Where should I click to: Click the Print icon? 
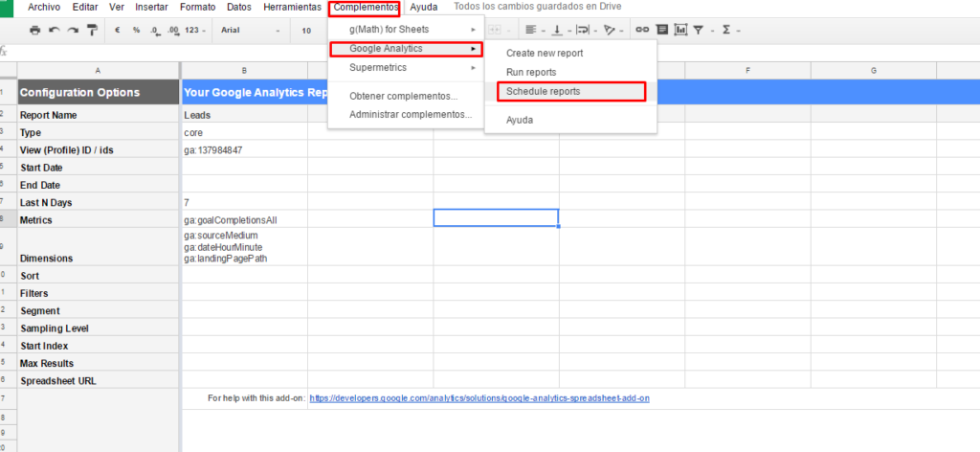coord(35,30)
